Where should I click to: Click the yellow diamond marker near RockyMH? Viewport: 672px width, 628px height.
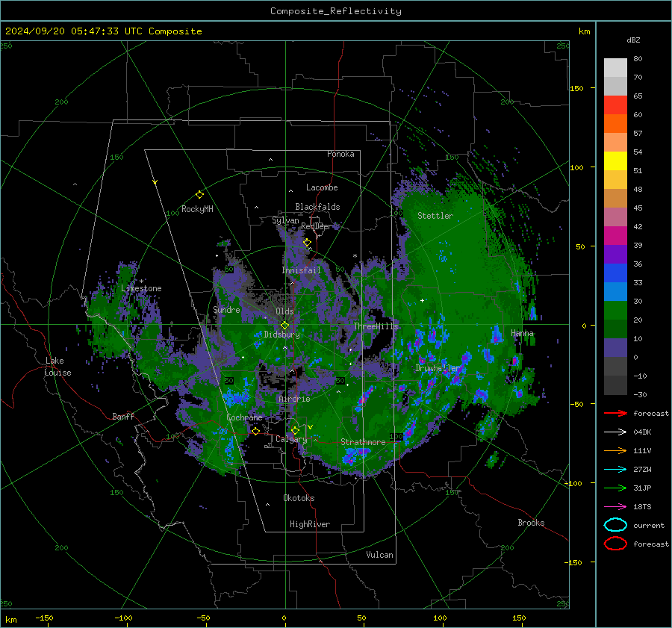coord(199,195)
